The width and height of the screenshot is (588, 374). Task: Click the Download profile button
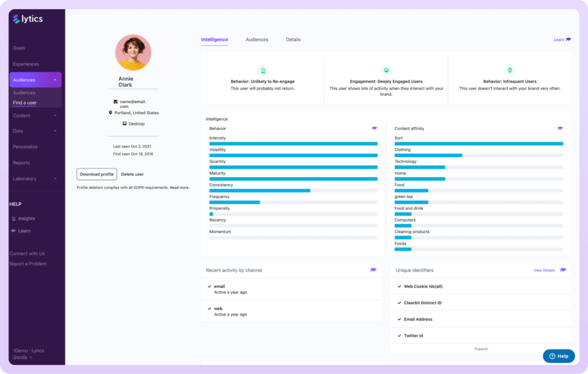click(x=96, y=174)
